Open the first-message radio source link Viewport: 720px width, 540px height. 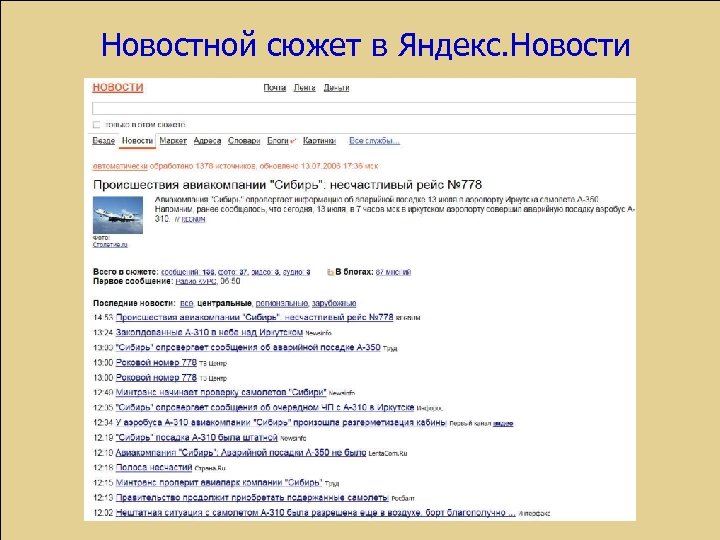pos(196,281)
